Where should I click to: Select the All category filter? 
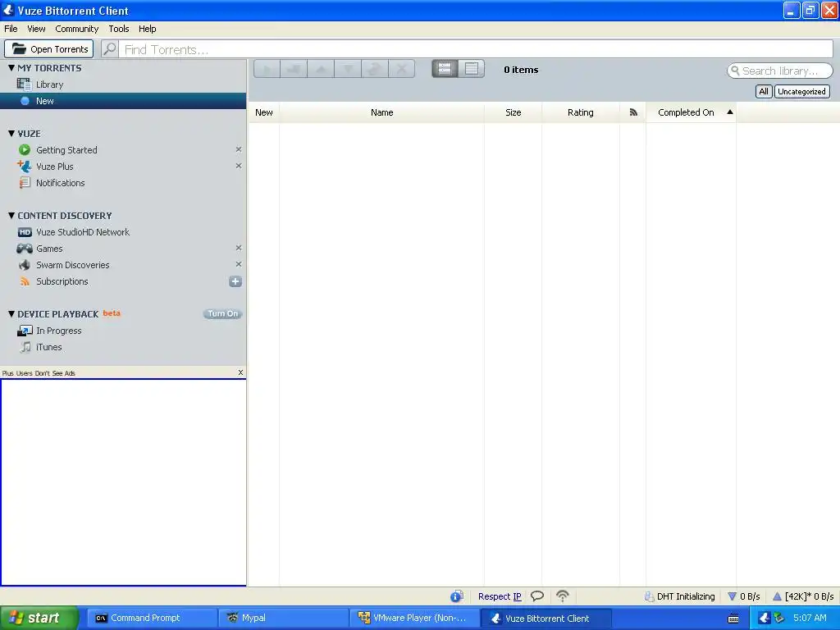click(x=764, y=92)
